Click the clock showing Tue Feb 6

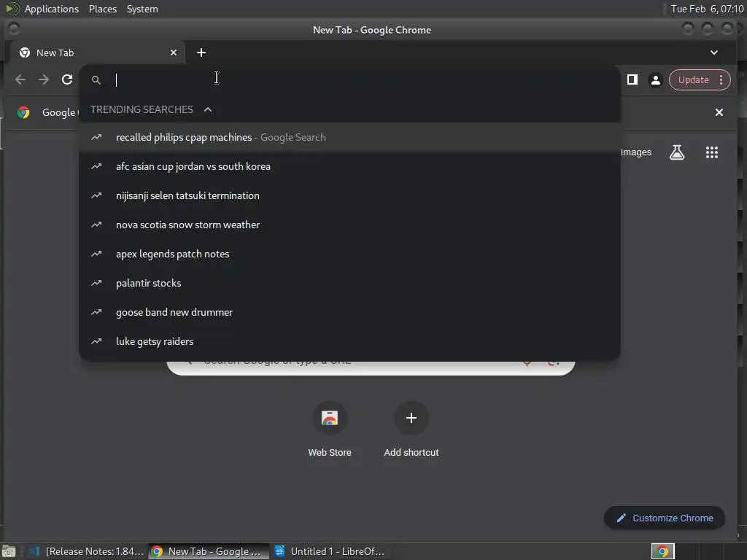707,9
